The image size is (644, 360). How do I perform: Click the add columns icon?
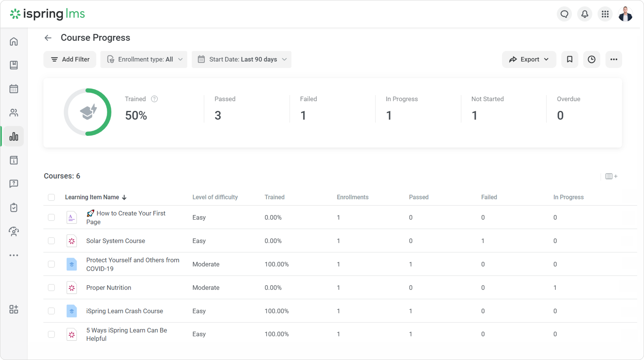pyautogui.click(x=611, y=176)
